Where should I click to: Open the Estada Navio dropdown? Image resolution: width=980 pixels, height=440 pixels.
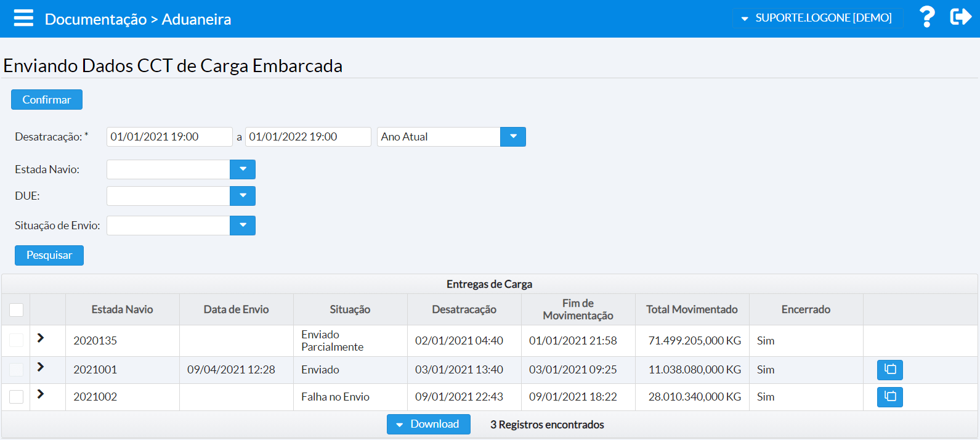[x=243, y=169]
